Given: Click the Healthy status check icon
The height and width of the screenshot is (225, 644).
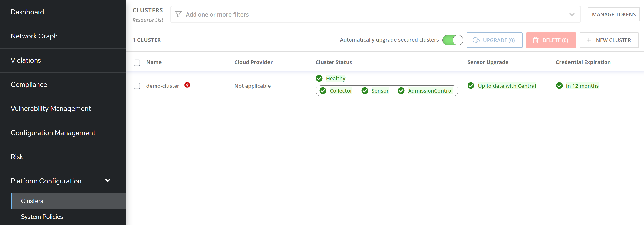Looking at the screenshot, I should (319, 78).
